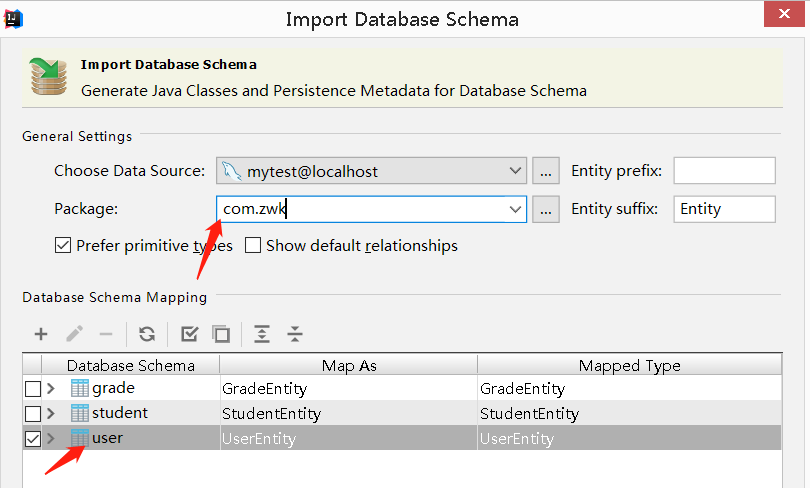The image size is (810, 488).
Task: Click the Add (plus) toolbar icon
Action: pyautogui.click(x=41, y=334)
